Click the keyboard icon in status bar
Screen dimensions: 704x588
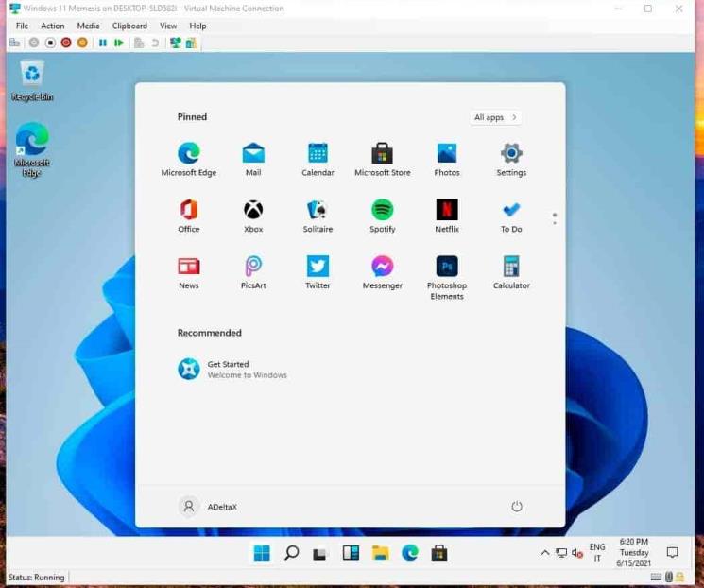[x=656, y=577]
